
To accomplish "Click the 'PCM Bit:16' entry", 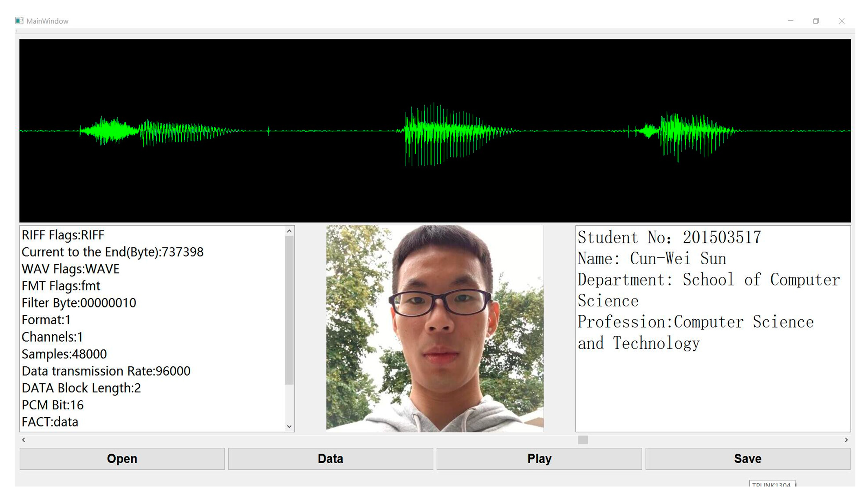I will [53, 405].
